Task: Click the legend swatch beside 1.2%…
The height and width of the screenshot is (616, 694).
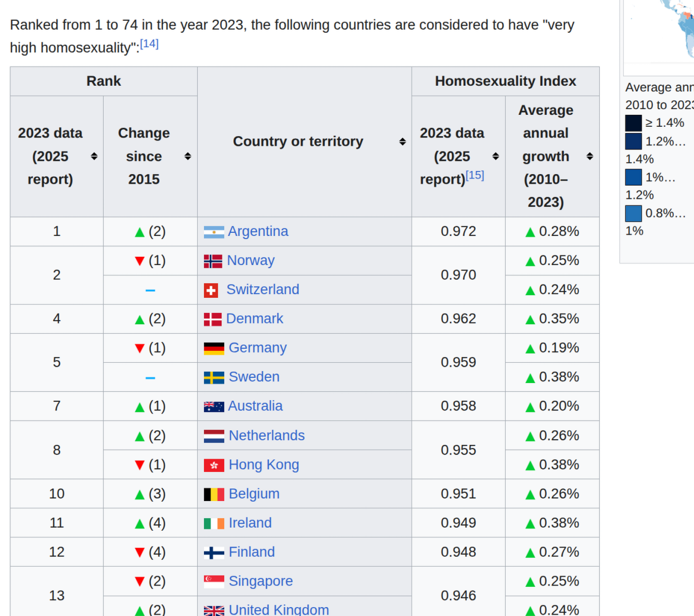Action: point(633,141)
